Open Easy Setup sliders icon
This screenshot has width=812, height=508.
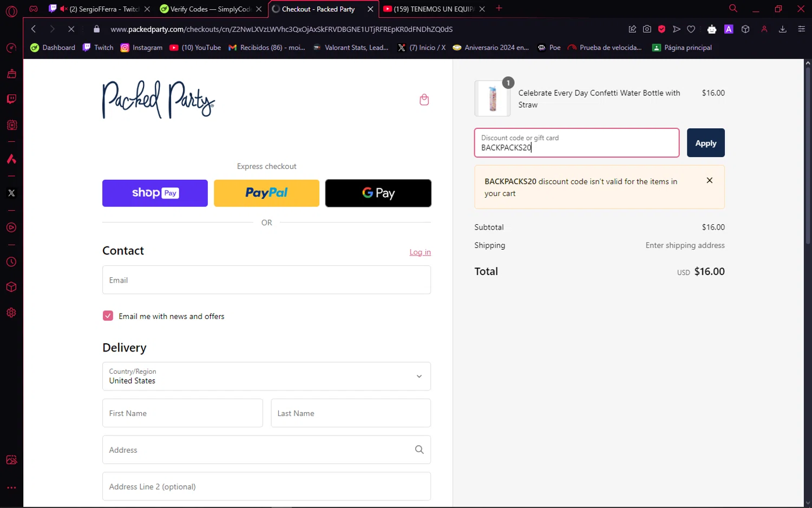tap(802, 29)
